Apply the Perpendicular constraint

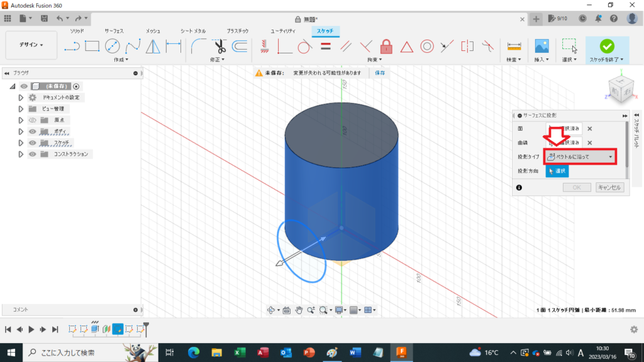[365, 47]
